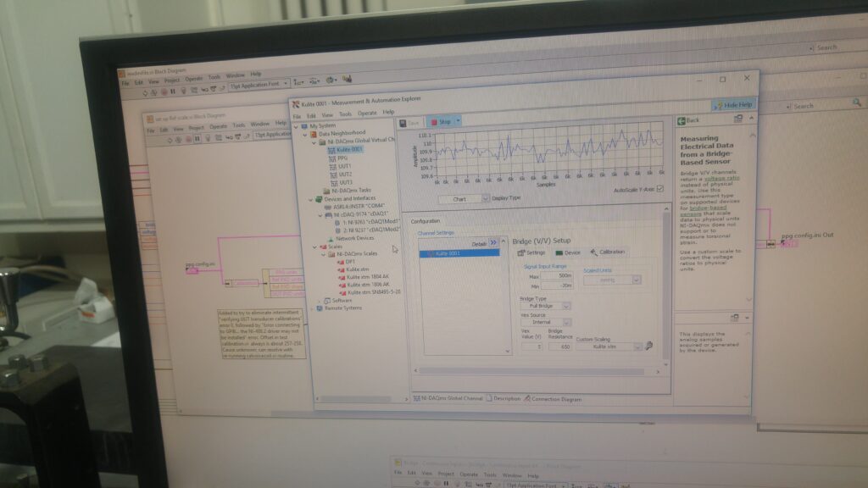
Task: Expand channel Details with double-arrow button
Action: coord(492,242)
